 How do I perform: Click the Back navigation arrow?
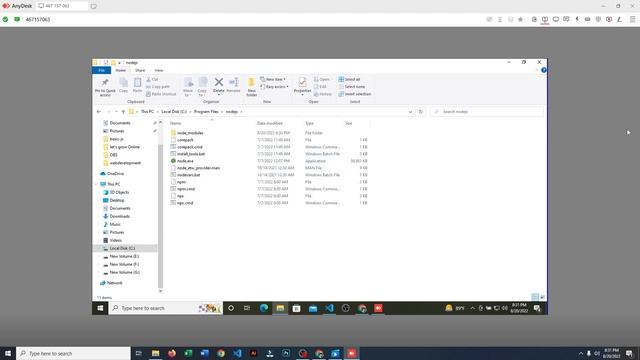click(x=99, y=111)
